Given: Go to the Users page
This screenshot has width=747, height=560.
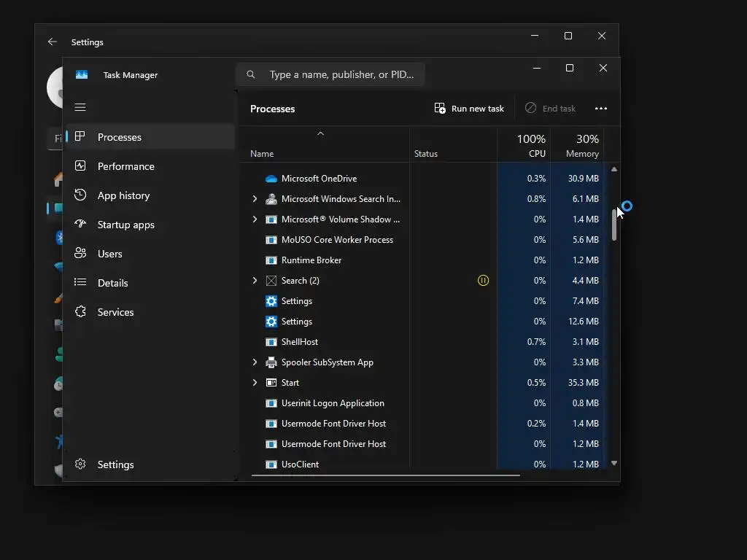Looking at the screenshot, I should (x=150, y=254).
